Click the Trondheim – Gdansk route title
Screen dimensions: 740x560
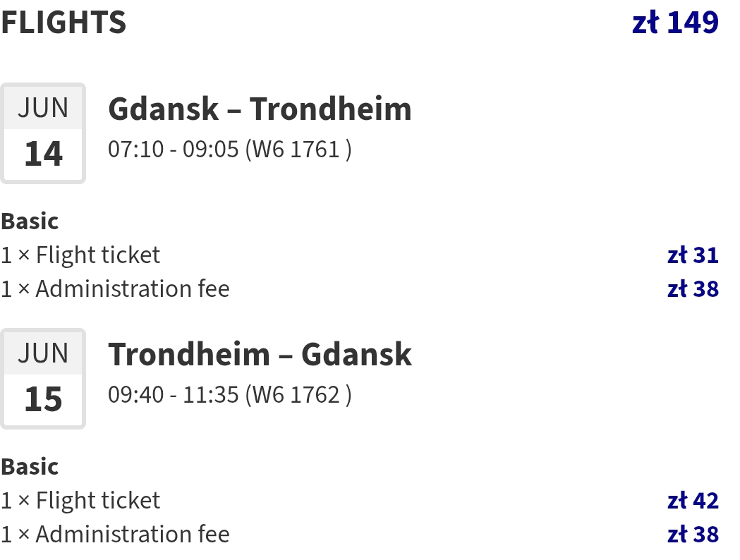click(x=260, y=354)
